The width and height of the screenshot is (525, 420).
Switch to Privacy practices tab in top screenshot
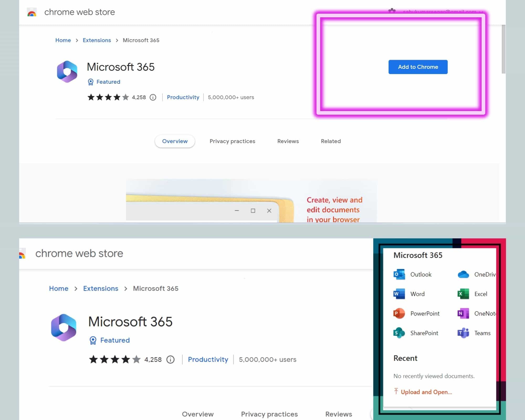[232, 141]
